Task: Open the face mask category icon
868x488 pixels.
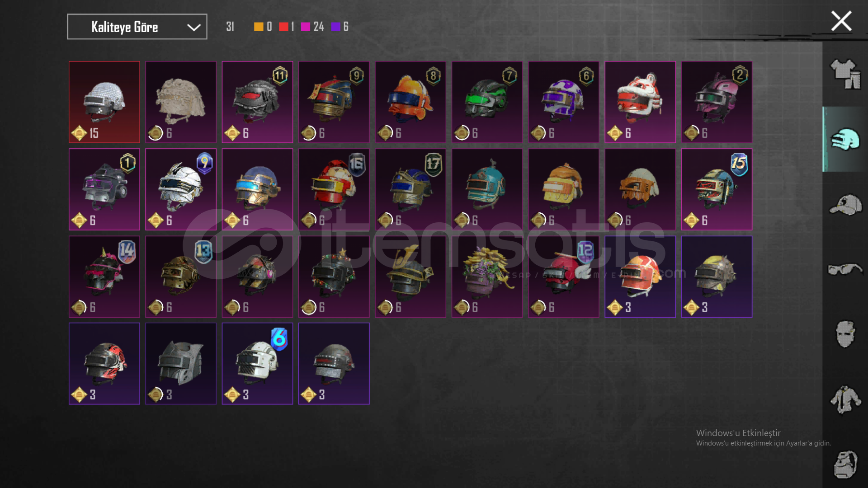Action: pyautogui.click(x=845, y=334)
